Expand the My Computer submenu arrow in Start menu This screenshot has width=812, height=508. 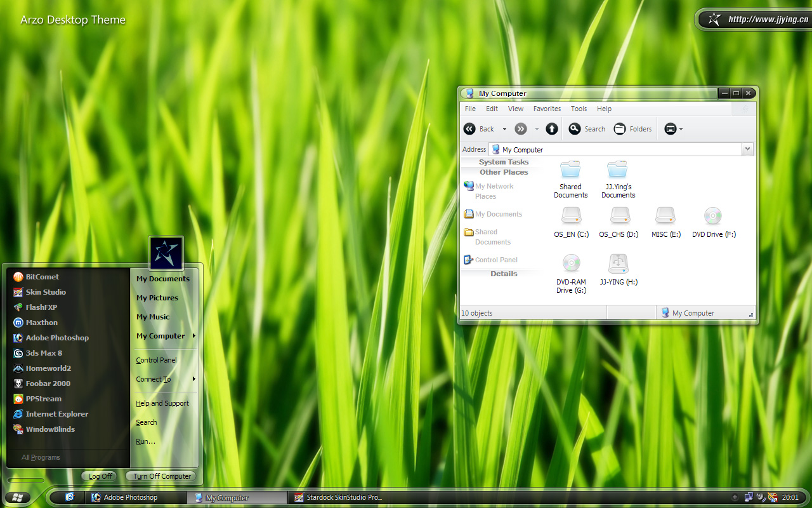(193, 336)
